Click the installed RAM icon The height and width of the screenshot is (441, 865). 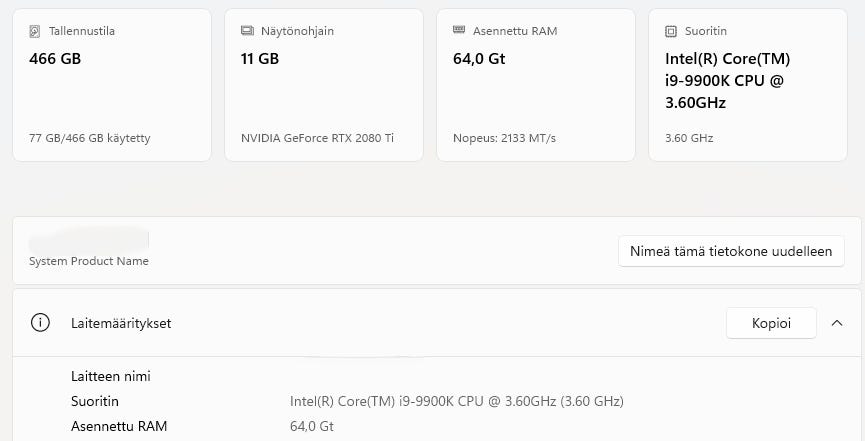click(x=459, y=31)
